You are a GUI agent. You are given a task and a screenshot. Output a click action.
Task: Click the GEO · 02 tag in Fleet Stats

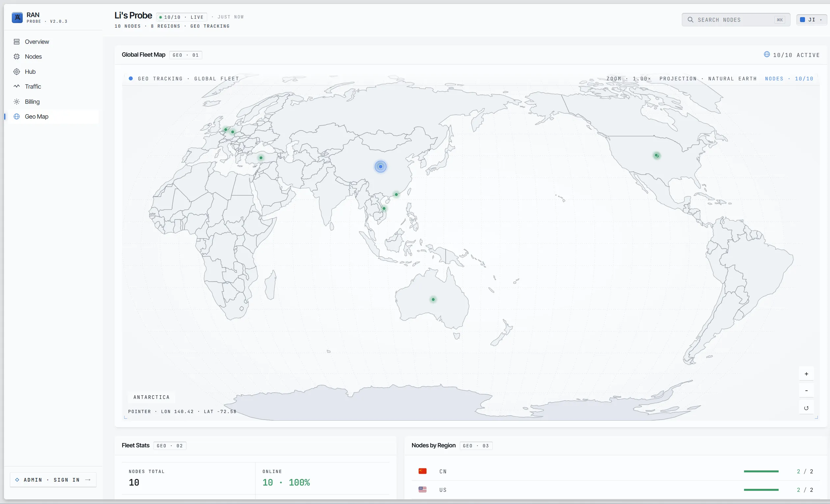(x=170, y=446)
